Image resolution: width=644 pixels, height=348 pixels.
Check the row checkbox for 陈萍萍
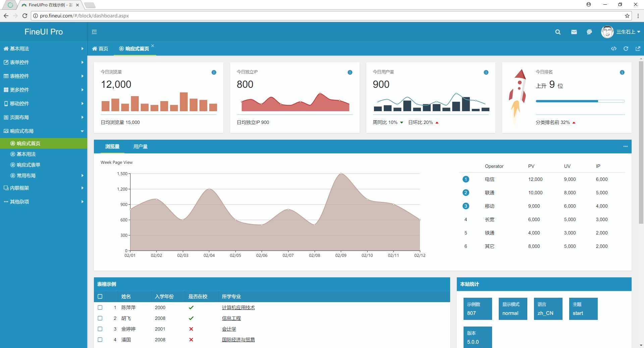(100, 307)
